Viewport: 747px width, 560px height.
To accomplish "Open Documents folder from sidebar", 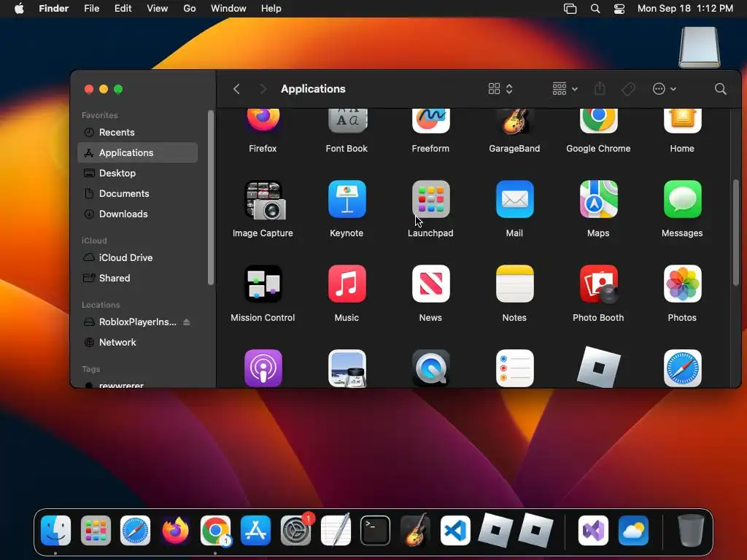I will tap(137, 194).
